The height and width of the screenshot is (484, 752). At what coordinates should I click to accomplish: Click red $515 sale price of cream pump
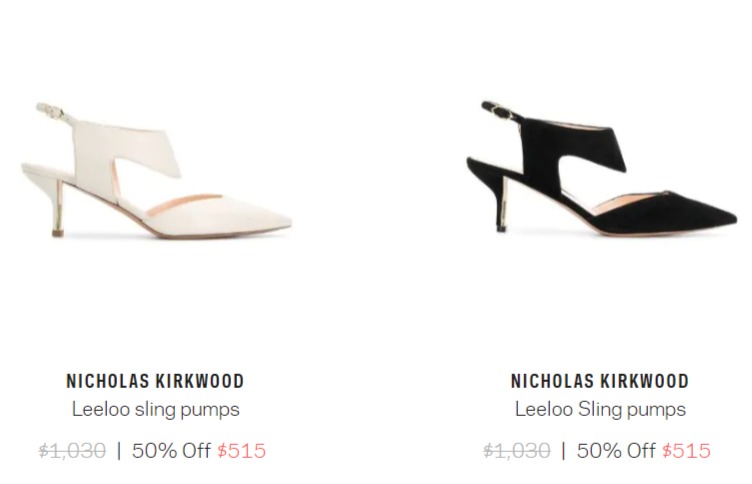241,450
